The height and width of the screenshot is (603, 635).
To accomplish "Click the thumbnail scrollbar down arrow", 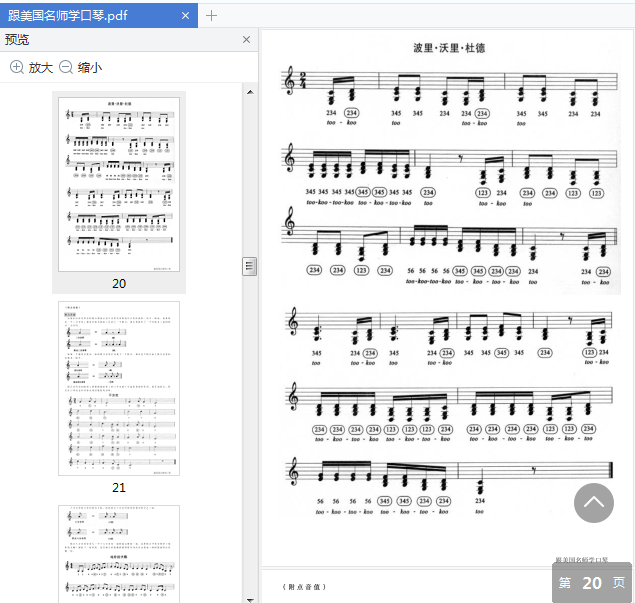I will [x=250, y=599].
